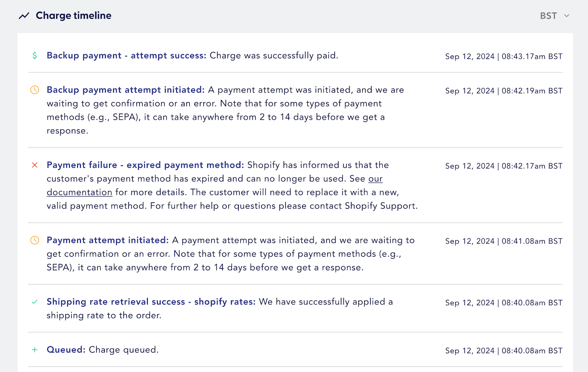Click the clock icon next to backup payment initiated
This screenshot has width=588, height=372.
[35, 90]
